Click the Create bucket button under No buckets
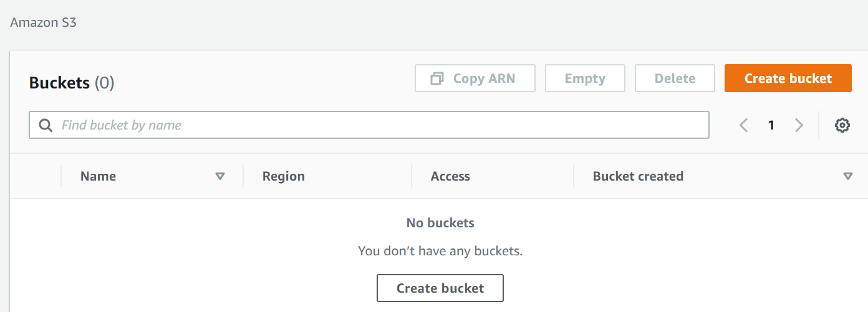The width and height of the screenshot is (868, 312). click(x=440, y=288)
